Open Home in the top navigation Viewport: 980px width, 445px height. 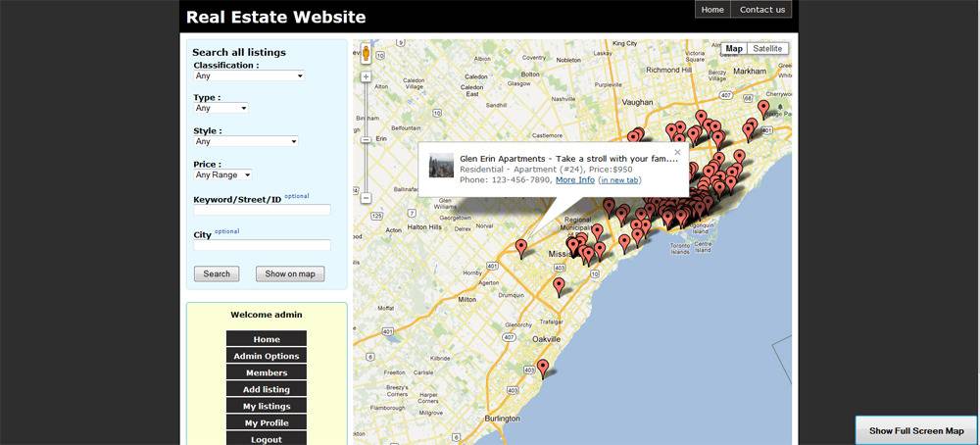click(712, 10)
